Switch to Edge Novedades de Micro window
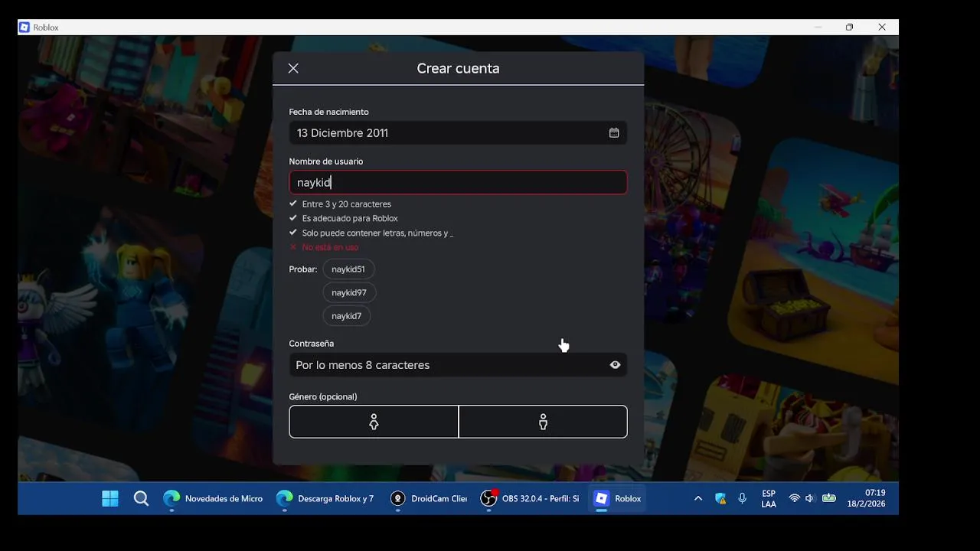 pos(213,499)
